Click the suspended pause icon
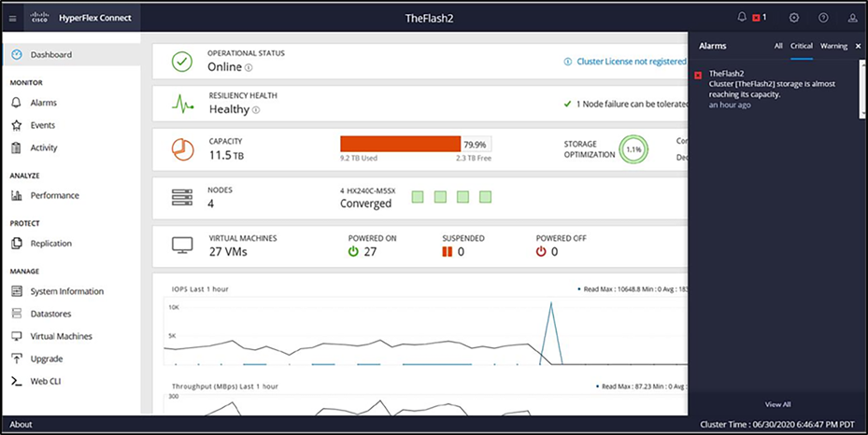The width and height of the screenshot is (868, 435). (x=448, y=251)
